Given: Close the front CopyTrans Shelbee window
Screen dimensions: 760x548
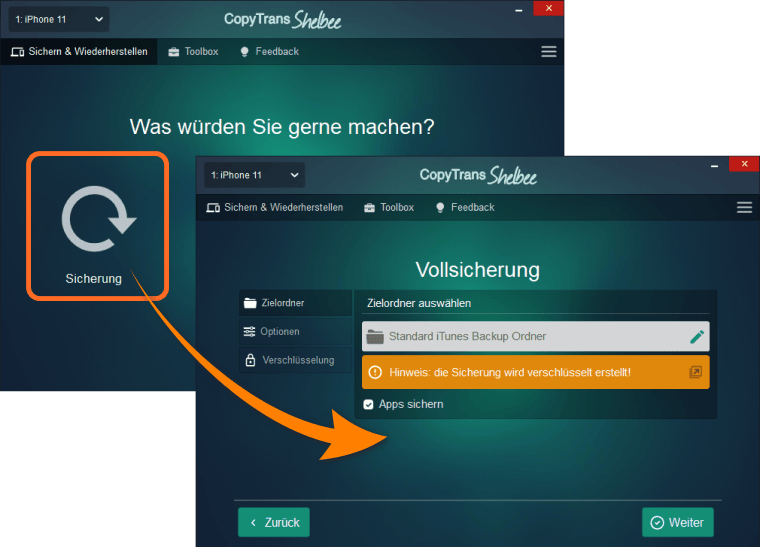Looking at the screenshot, I should click(x=744, y=164).
